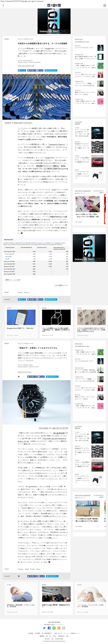The image size is (108, 644).
Task: Click GERMANY edition link in footer
Action: tap(61, 636)
